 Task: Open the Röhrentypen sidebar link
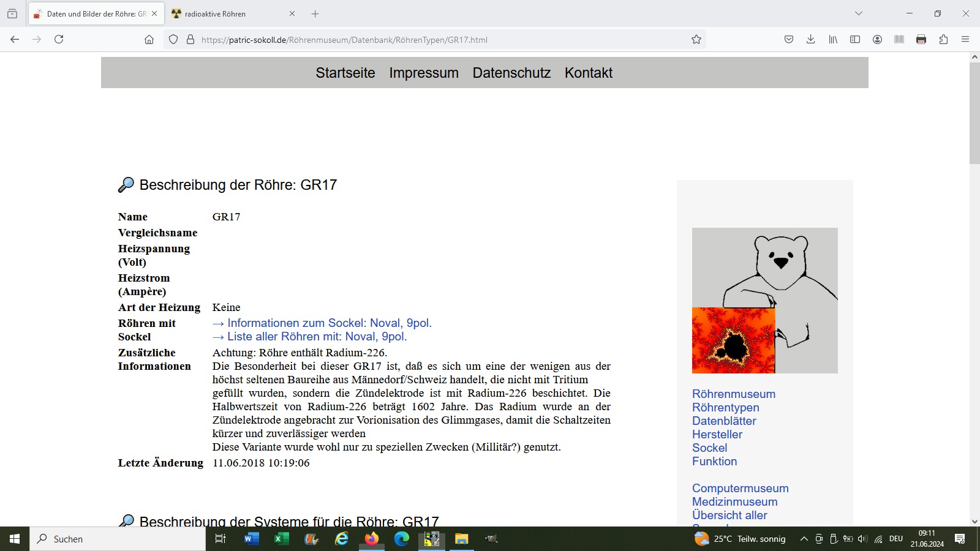(x=726, y=408)
